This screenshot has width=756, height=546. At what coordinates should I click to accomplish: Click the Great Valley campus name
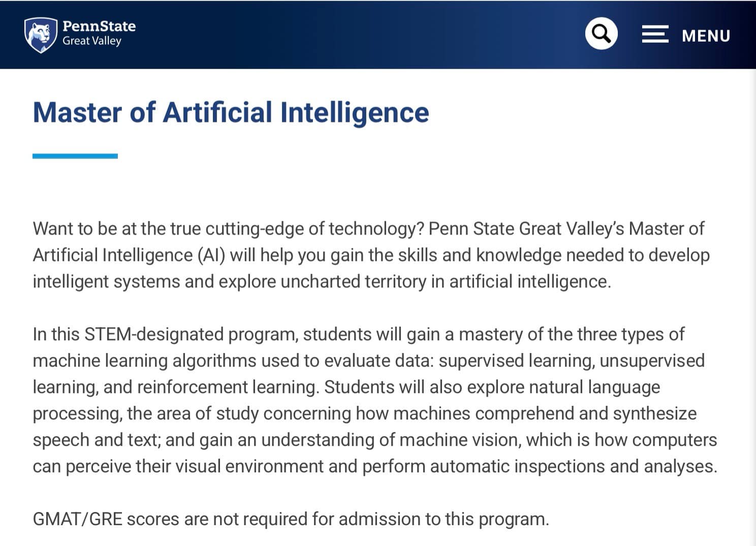pyautogui.click(x=92, y=41)
